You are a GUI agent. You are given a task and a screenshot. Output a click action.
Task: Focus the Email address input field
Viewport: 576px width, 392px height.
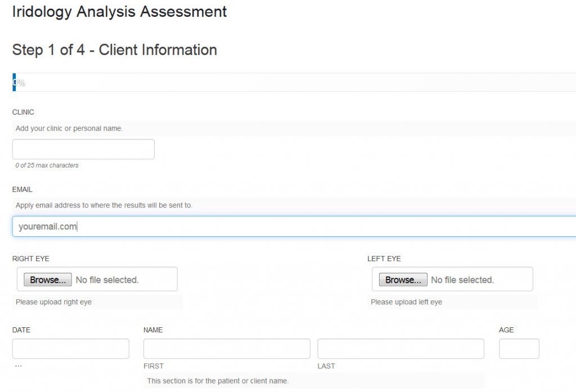tap(294, 226)
